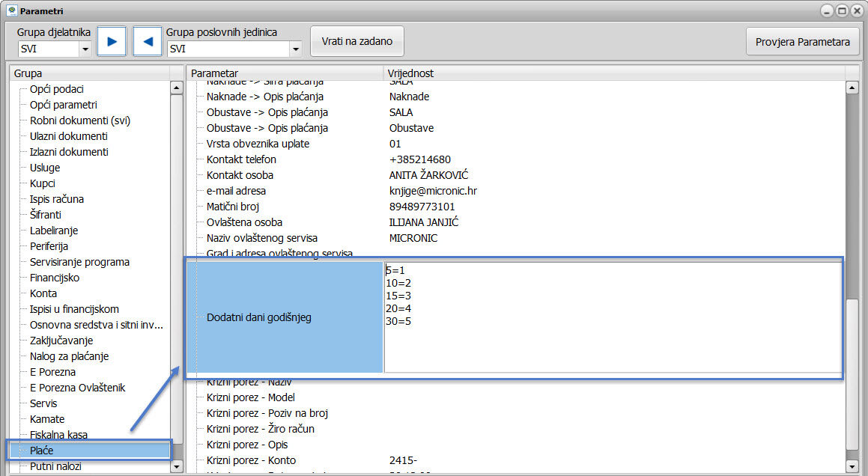Select the e-mail adresa parameter
This screenshot has width=868, height=476.
236,191
